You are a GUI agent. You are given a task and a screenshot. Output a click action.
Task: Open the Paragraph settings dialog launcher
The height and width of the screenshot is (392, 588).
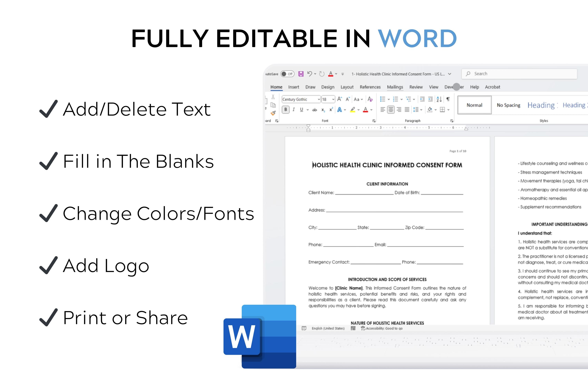click(x=452, y=121)
